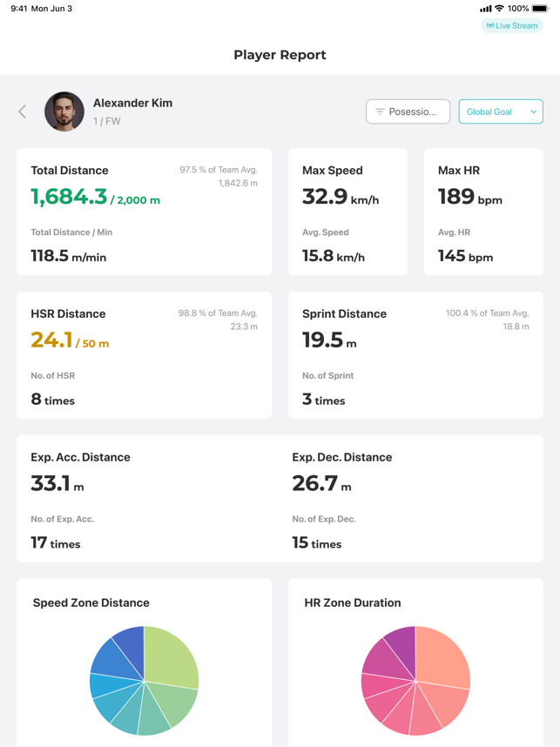Image resolution: width=560 pixels, height=747 pixels.
Task: Tap the filter icon in Posession button
Action: (380, 111)
